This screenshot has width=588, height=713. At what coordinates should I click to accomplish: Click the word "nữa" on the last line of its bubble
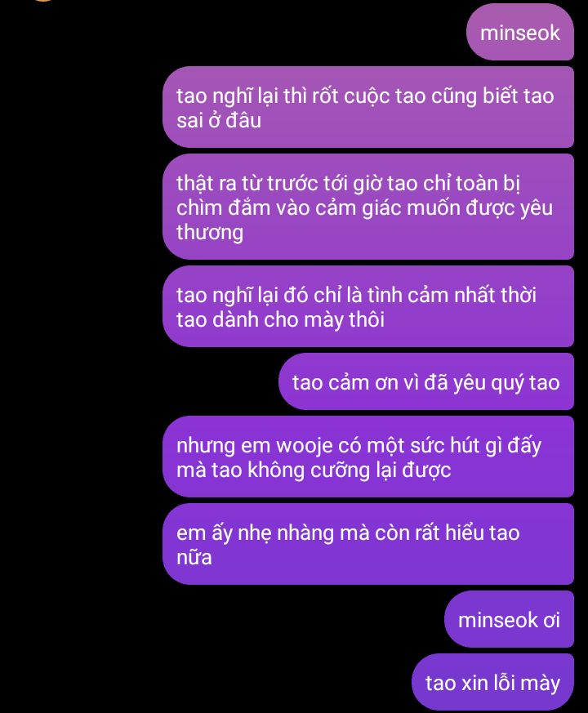[194, 557]
